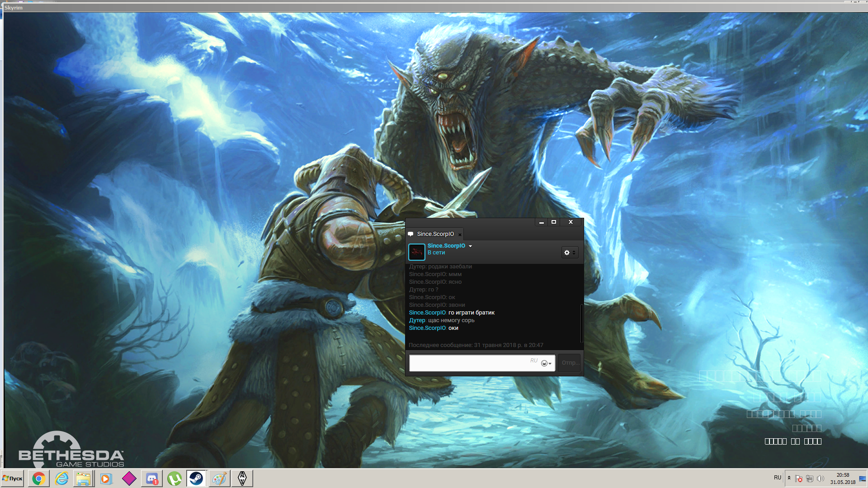The width and height of the screenshot is (868, 488).
Task: Open Action Center flag icon
Action: click(x=799, y=479)
